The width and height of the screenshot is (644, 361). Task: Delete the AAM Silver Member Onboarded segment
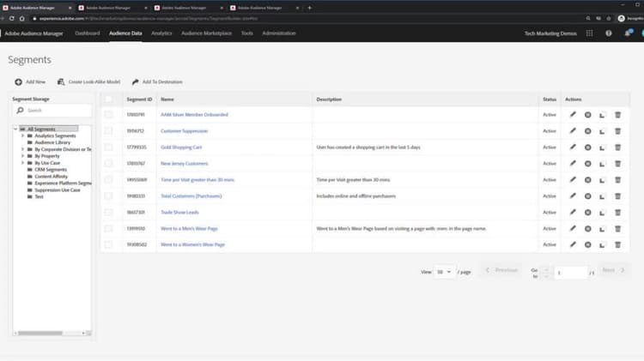click(x=617, y=115)
